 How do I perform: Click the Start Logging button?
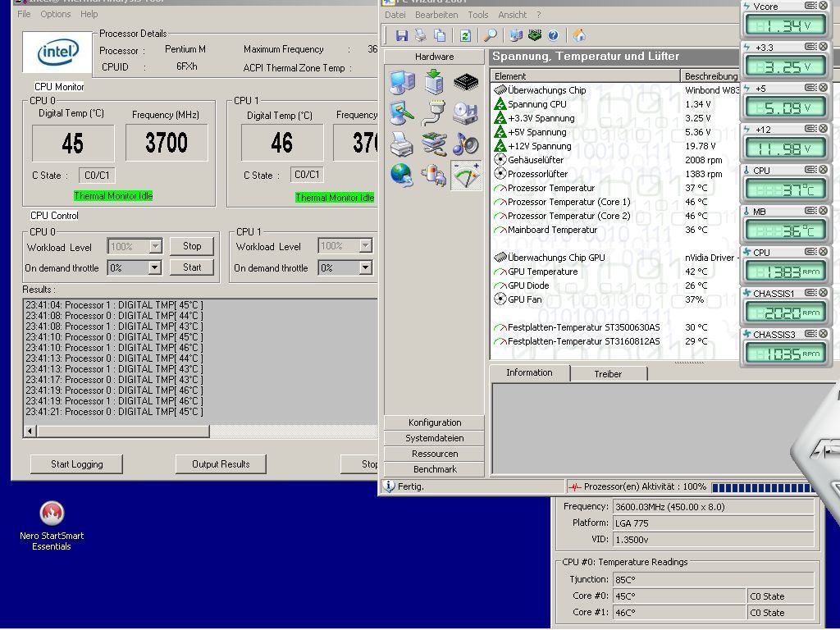click(x=76, y=464)
